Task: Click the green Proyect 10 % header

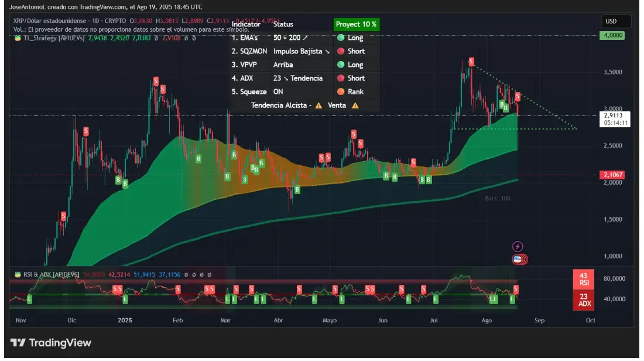Action: [x=356, y=24]
